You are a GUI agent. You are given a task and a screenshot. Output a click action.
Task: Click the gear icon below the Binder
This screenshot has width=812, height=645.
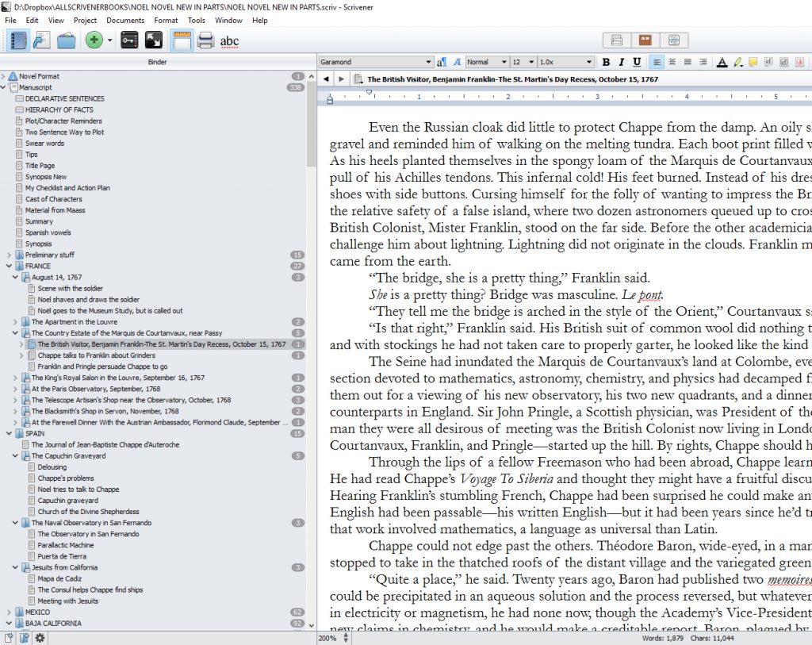point(40,638)
